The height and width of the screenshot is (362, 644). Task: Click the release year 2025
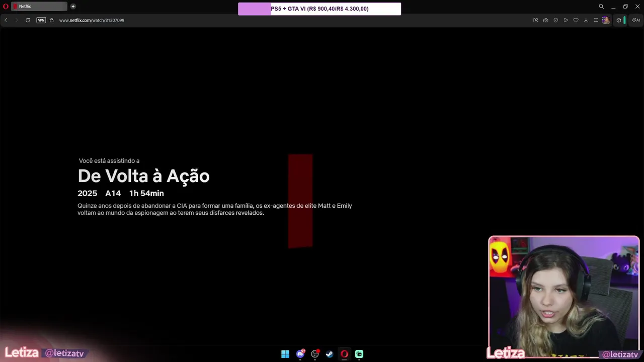[x=87, y=193]
